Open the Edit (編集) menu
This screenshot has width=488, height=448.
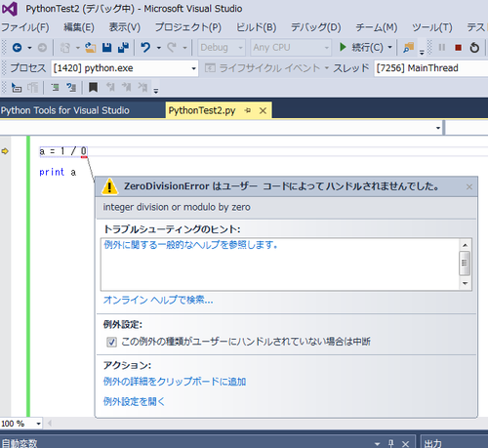[79, 27]
